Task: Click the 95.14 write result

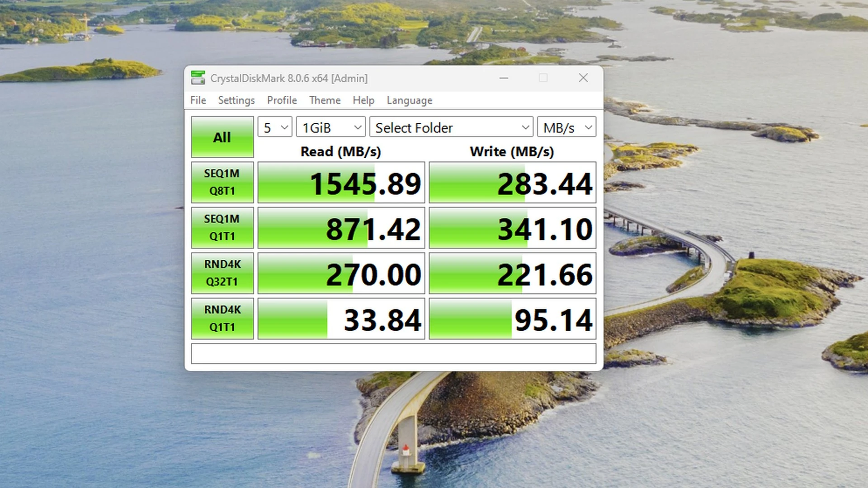Action: (512, 319)
